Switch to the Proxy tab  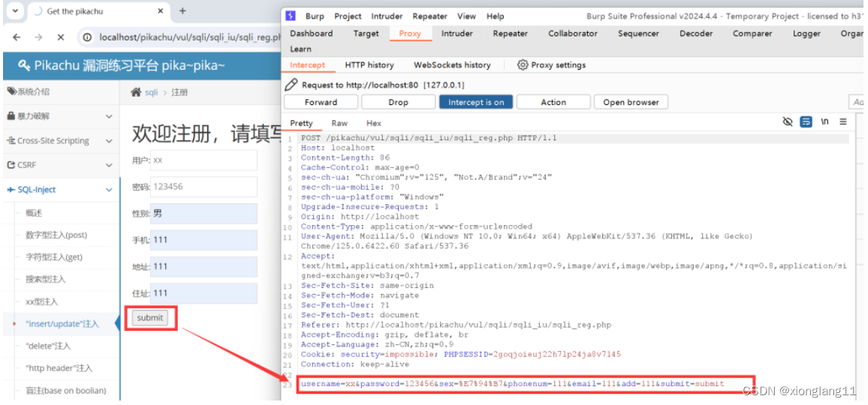tap(410, 34)
